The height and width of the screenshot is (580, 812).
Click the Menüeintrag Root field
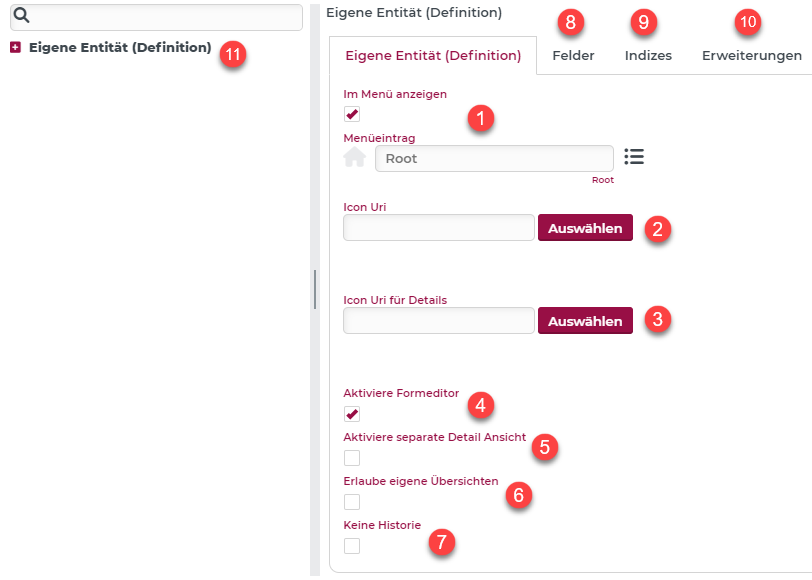[494, 158]
